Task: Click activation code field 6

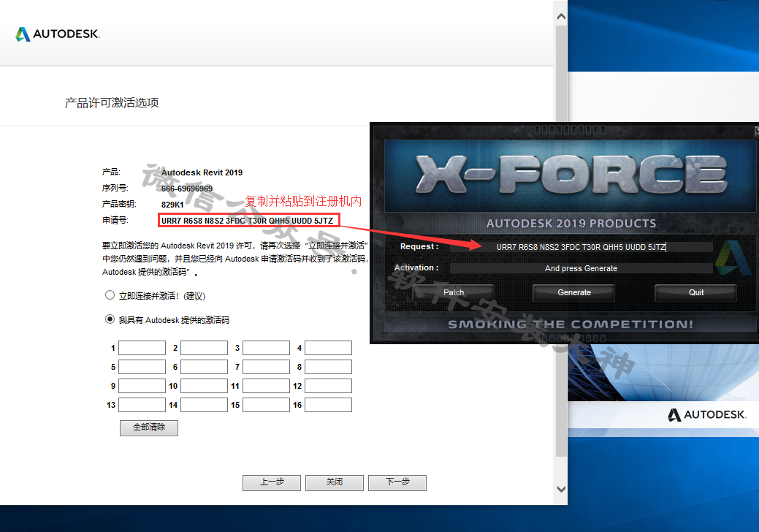Action: tap(205, 367)
